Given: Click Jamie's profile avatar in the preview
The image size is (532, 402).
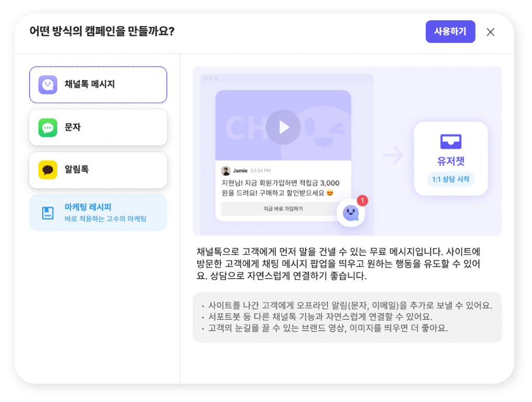Looking at the screenshot, I should click(x=225, y=170).
